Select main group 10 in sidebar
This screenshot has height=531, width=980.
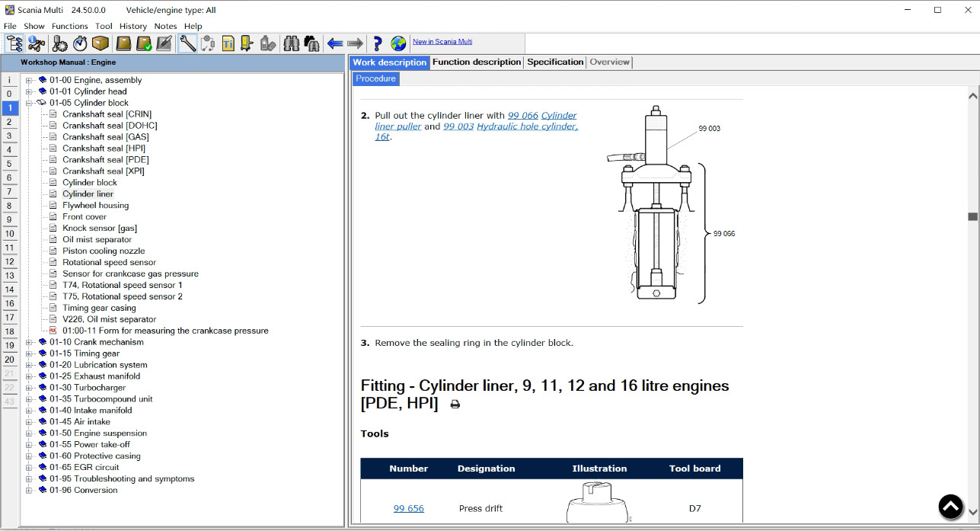9,234
